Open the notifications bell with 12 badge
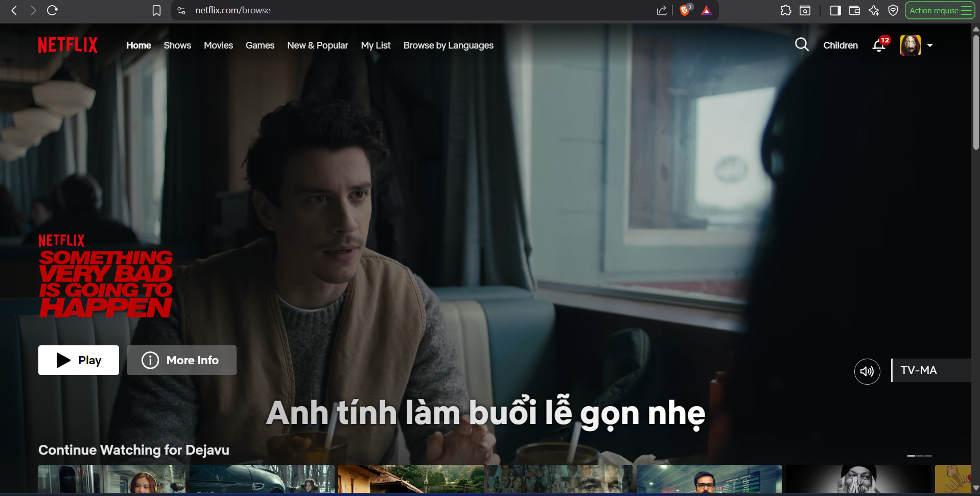The image size is (980, 496). click(x=880, y=45)
